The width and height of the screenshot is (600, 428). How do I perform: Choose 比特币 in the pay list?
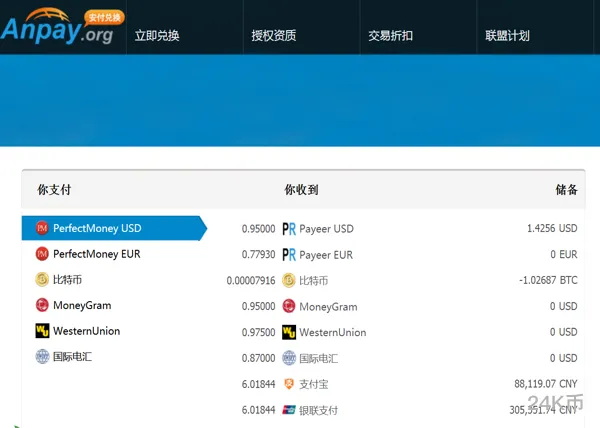point(66,280)
